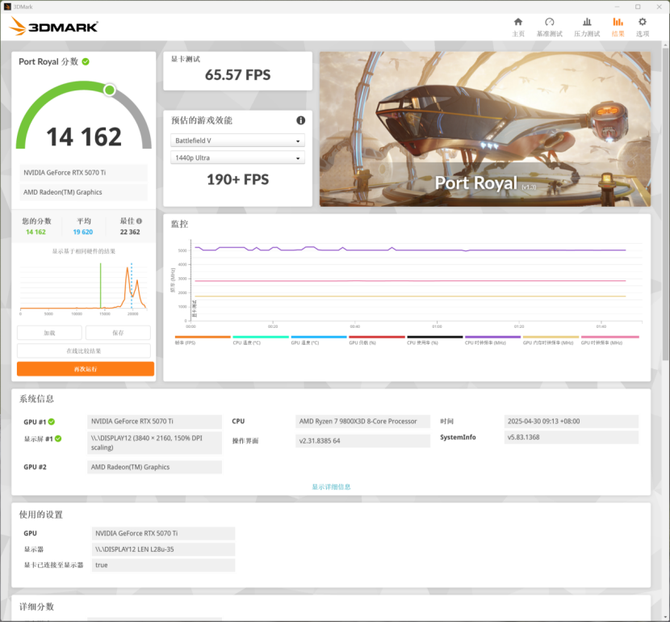Click the 显示基于相同硬件的结果 caption

[x=84, y=251]
